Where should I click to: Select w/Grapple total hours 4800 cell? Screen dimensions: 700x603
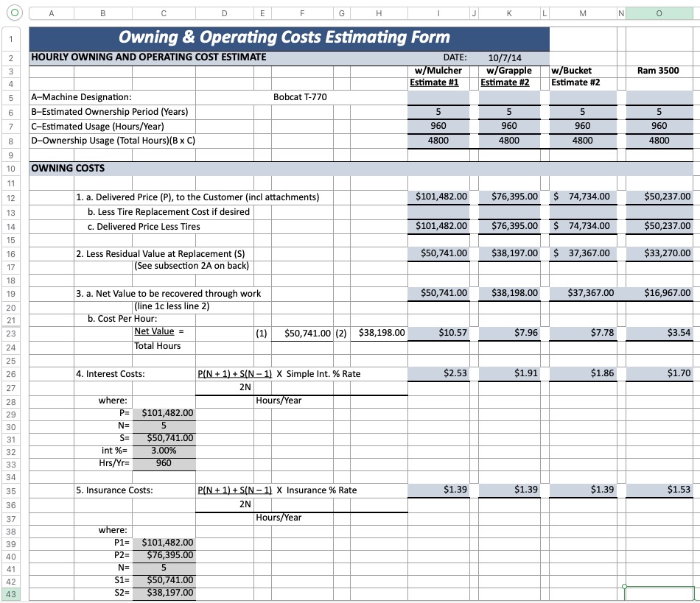509,140
